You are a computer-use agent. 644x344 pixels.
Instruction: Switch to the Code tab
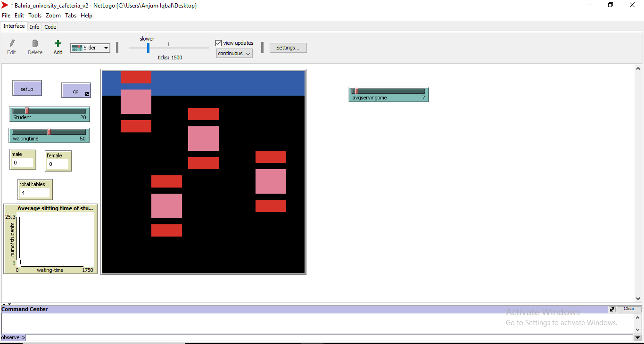pos(50,27)
